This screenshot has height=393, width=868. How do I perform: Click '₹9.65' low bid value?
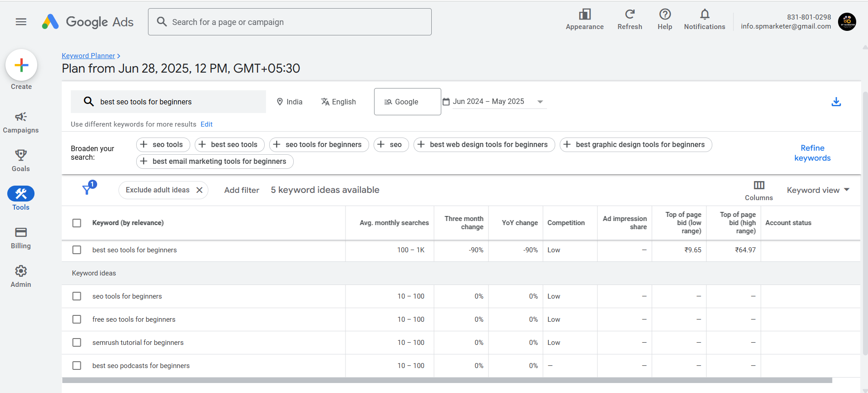693,250
